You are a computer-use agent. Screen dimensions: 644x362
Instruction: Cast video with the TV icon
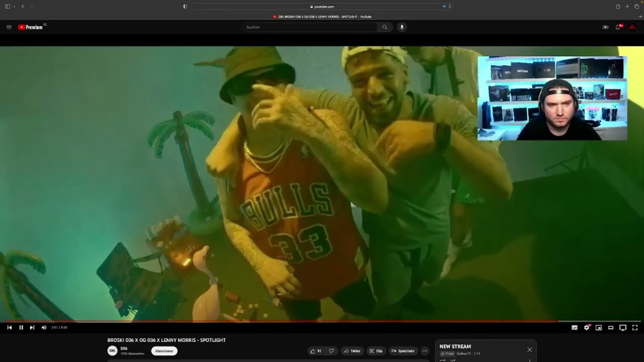623,327
